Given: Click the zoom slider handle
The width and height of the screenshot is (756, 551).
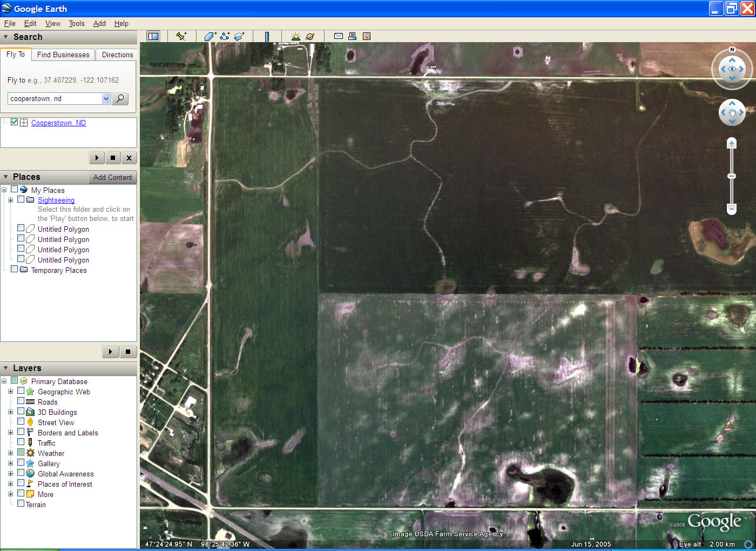Looking at the screenshot, I should [732, 176].
